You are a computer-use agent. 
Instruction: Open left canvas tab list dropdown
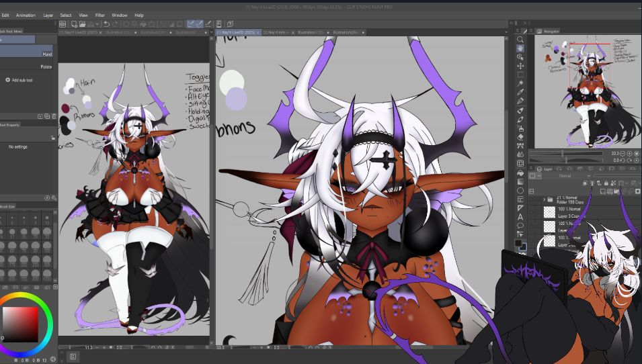click(x=211, y=32)
